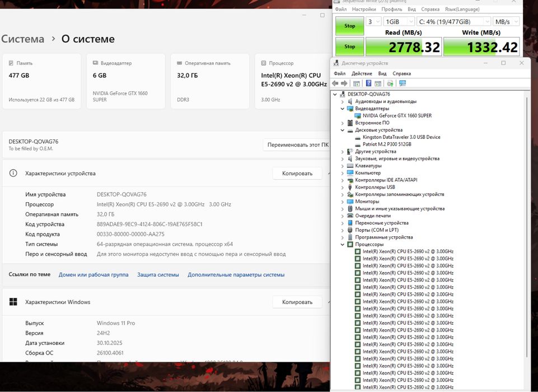Viewport: 538px width, 392px height.
Task: Click the CPU icon on the Процессор card
Action: click(264, 63)
